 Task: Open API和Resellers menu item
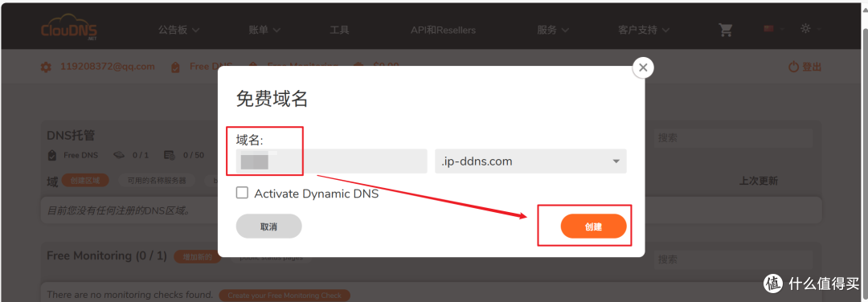point(443,30)
